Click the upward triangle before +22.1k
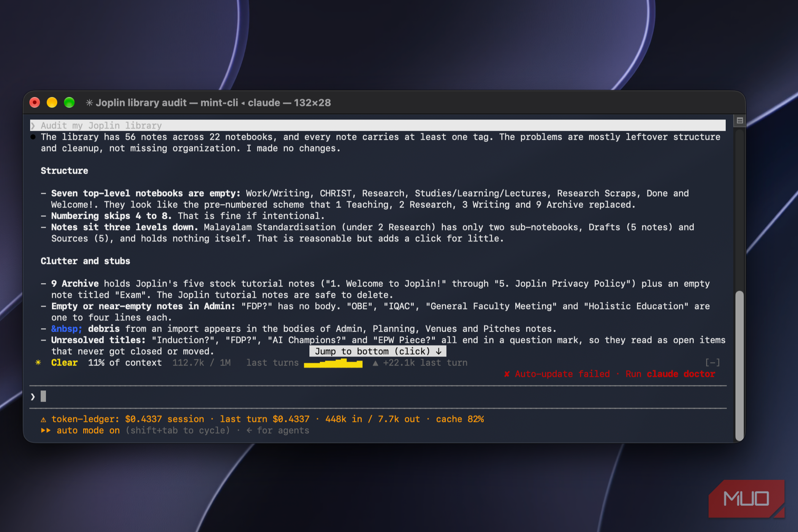Image resolution: width=798 pixels, height=532 pixels. (375, 363)
